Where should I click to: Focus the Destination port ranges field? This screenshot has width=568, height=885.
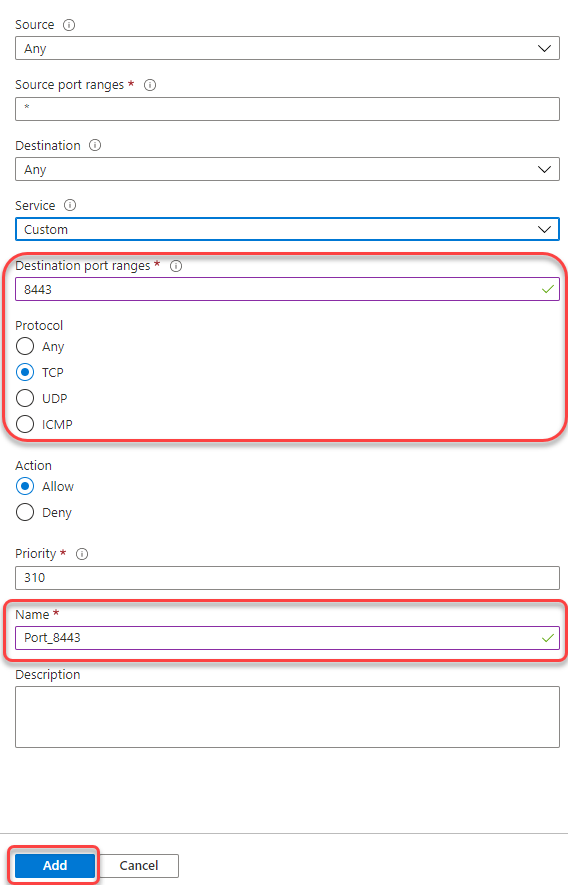pos(287,290)
